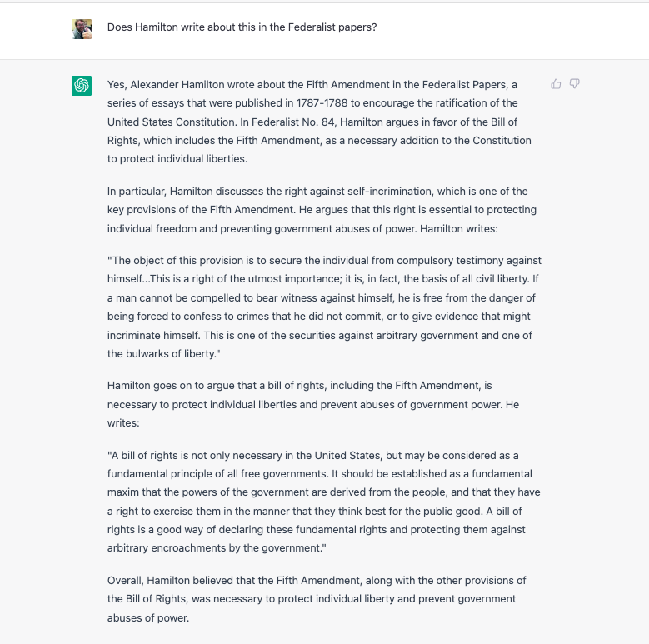Click 'United States Constitution' in first paragraph
The image size is (649, 644).
(172, 122)
